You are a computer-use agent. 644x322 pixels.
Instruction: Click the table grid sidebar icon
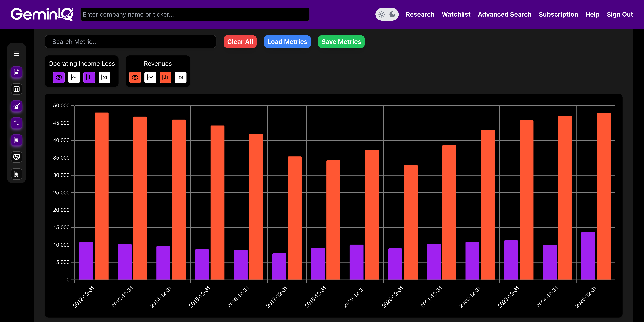click(x=17, y=89)
